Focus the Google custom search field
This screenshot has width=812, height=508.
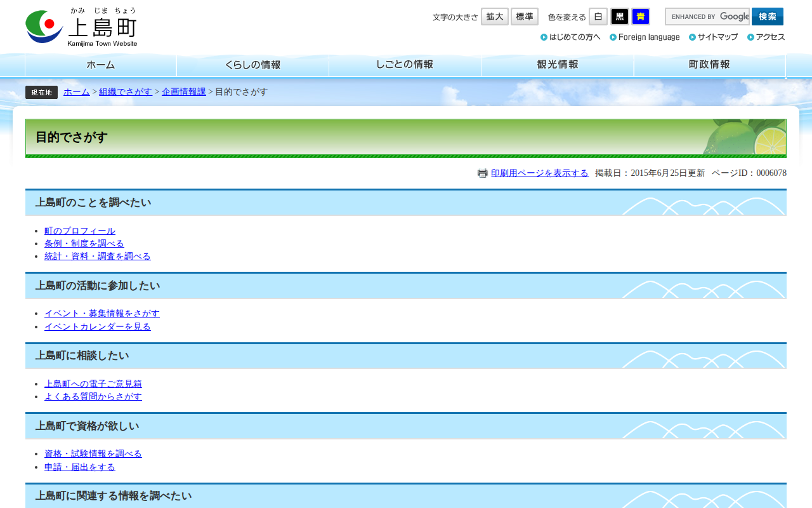[x=707, y=17]
